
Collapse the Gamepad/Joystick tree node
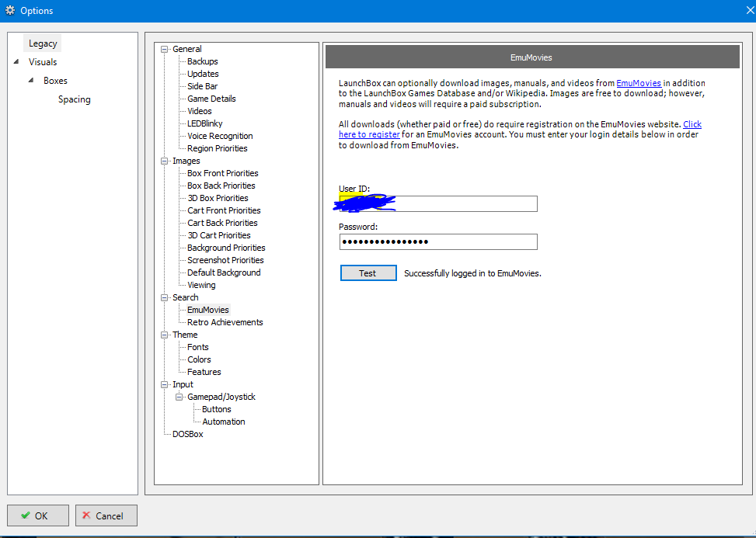pos(179,397)
